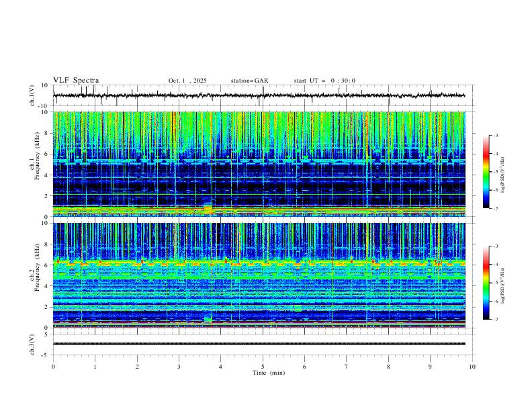Click the "-7" tick on lower color bar
Screen dimensions: 532x411
tap(496, 320)
